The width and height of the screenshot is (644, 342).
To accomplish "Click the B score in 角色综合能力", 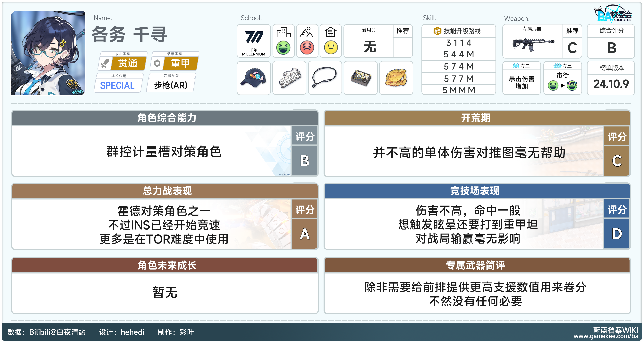I will click(304, 161).
